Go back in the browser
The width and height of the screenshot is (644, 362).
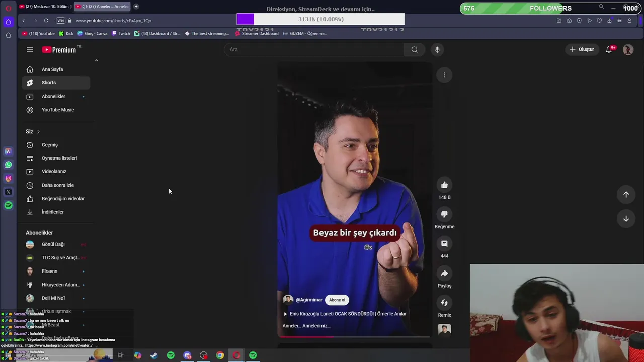pyautogui.click(x=23, y=21)
